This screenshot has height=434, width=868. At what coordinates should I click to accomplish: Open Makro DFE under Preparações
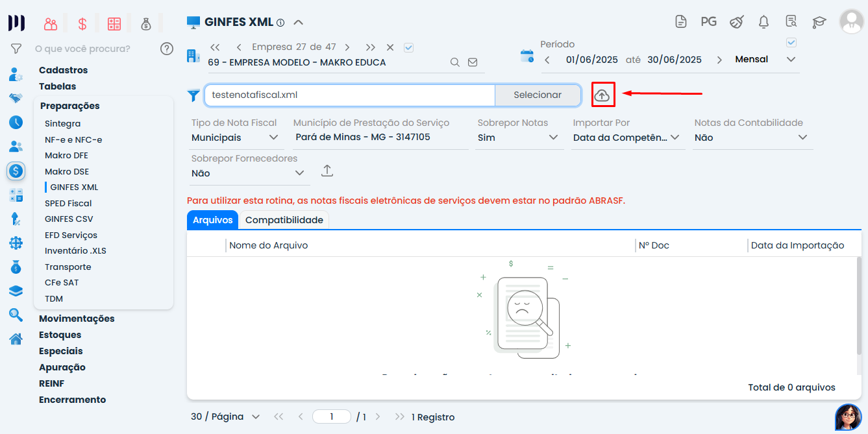click(x=66, y=156)
